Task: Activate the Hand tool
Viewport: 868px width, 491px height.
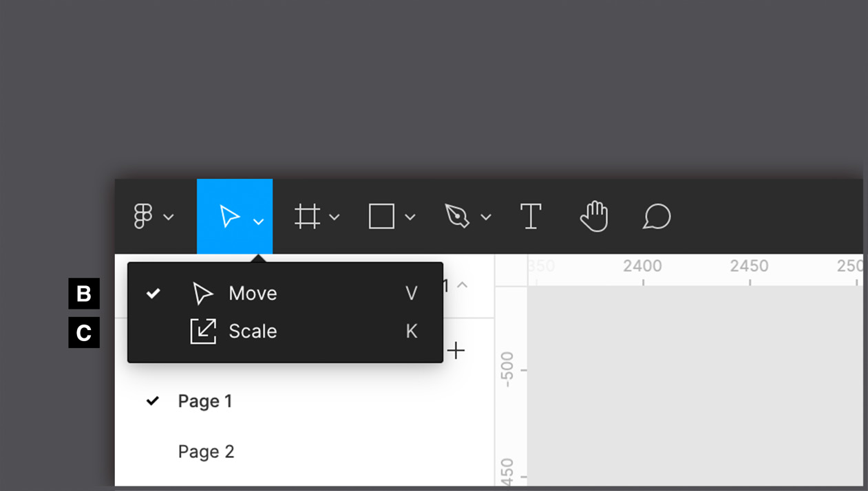Action: (594, 217)
